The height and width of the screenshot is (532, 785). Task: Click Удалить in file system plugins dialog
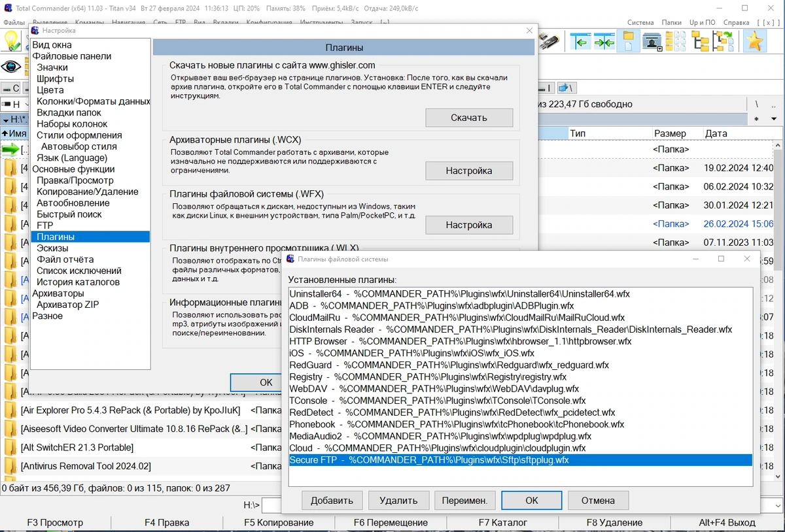[x=398, y=501]
